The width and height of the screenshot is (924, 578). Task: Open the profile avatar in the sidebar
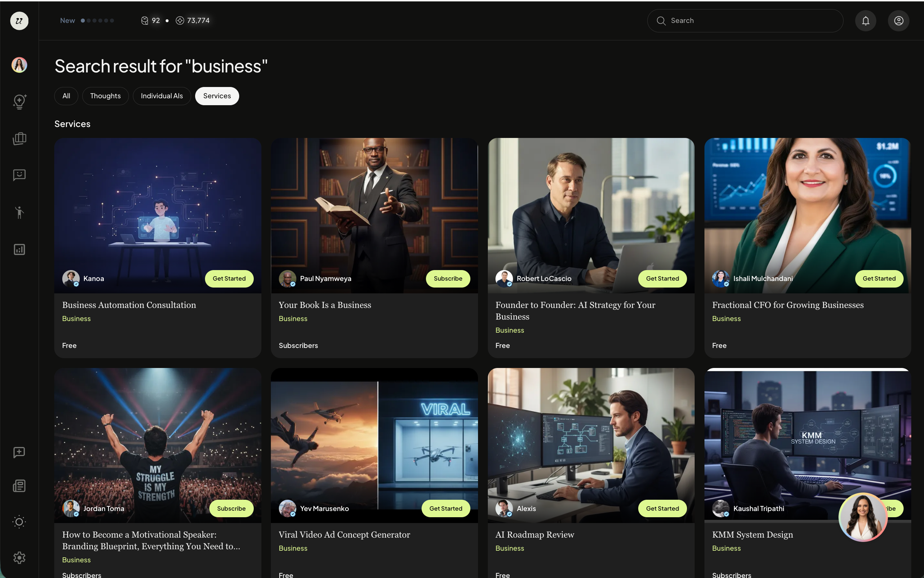pos(19,65)
